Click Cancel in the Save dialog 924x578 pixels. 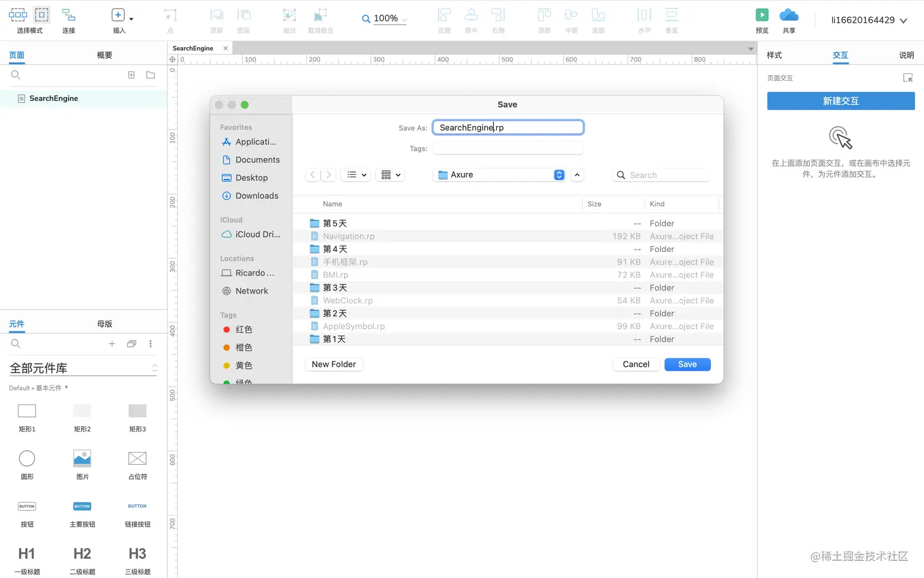click(x=636, y=365)
